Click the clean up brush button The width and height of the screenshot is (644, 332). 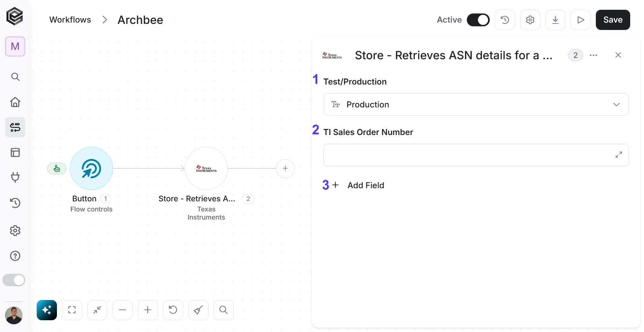coord(198,310)
